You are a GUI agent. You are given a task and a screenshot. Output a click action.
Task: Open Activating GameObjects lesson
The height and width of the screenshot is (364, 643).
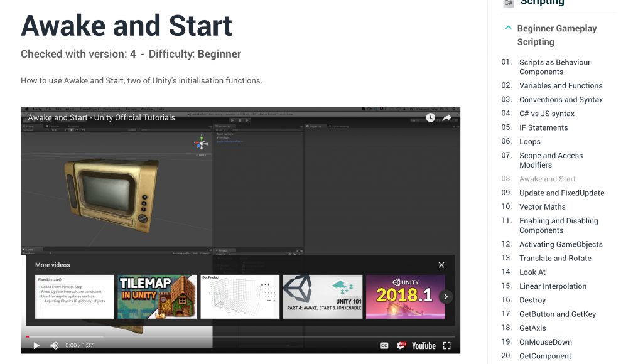coord(561,244)
